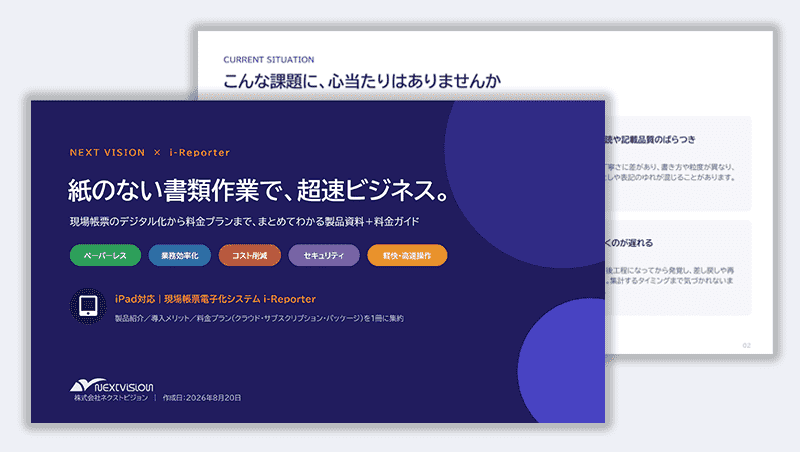800x452 pixels.
Task: Click the headline 紙のない書類作業で、超速ビジネス。
Action: pos(259,190)
